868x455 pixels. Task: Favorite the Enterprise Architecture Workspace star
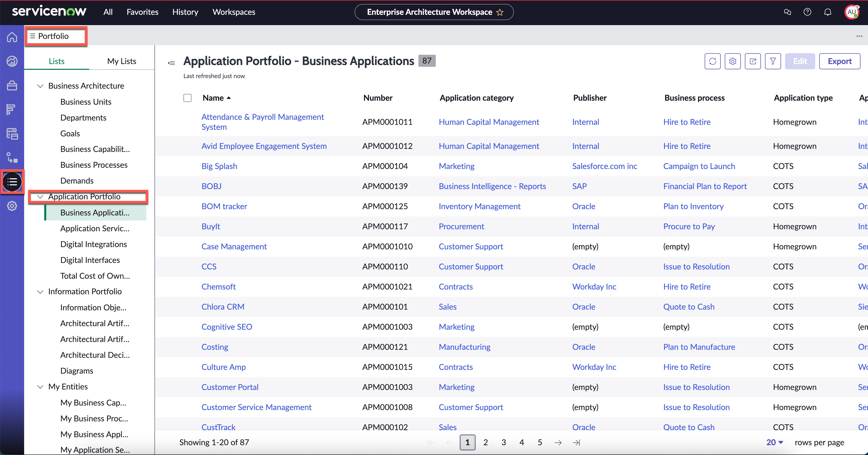[x=500, y=12]
